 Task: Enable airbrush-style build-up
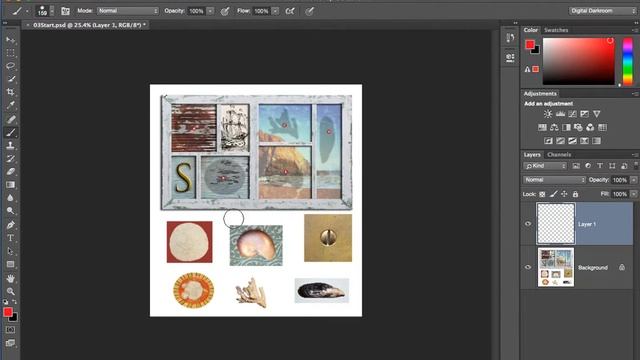coord(290,11)
